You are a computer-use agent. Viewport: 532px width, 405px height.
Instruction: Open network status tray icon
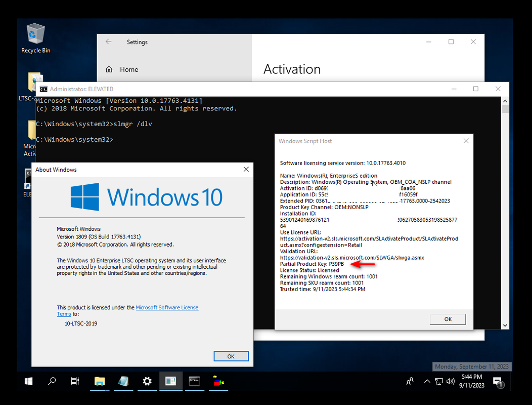(x=438, y=382)
